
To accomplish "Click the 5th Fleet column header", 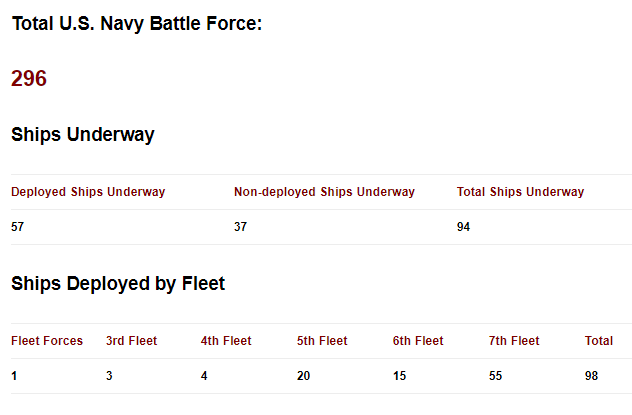I will pyautogui.click(x=322, y=341).
